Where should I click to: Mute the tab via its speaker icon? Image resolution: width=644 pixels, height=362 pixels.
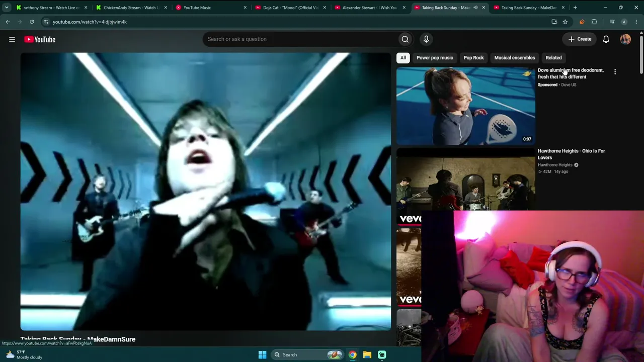[x=475, y=8]
